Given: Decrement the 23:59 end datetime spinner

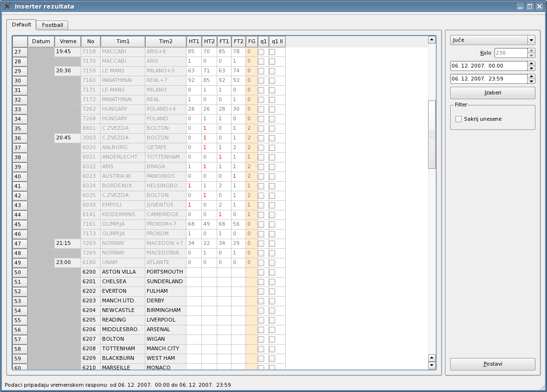Looking at the screenshot, I should [x=531, y=81].
